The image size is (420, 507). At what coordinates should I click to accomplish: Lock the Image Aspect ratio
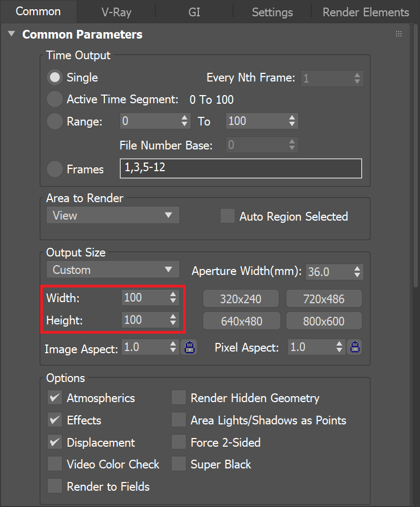(x=189, y=347)
